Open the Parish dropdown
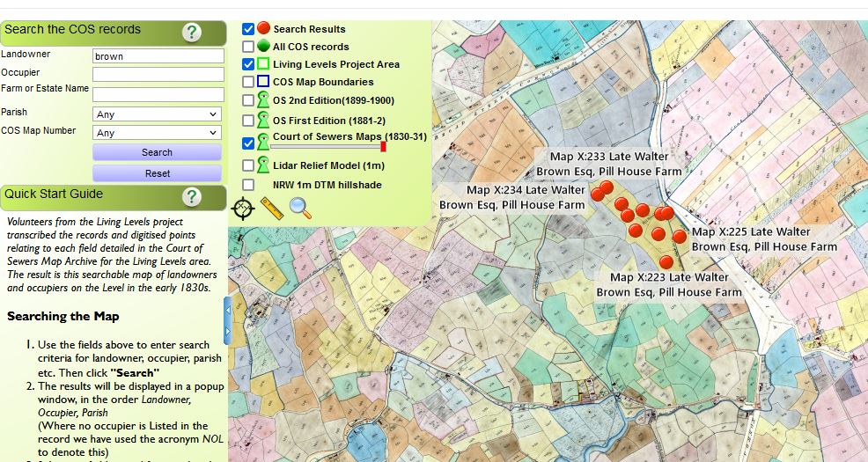This screenshot has height=462, width=868. (x=157, y=114)
